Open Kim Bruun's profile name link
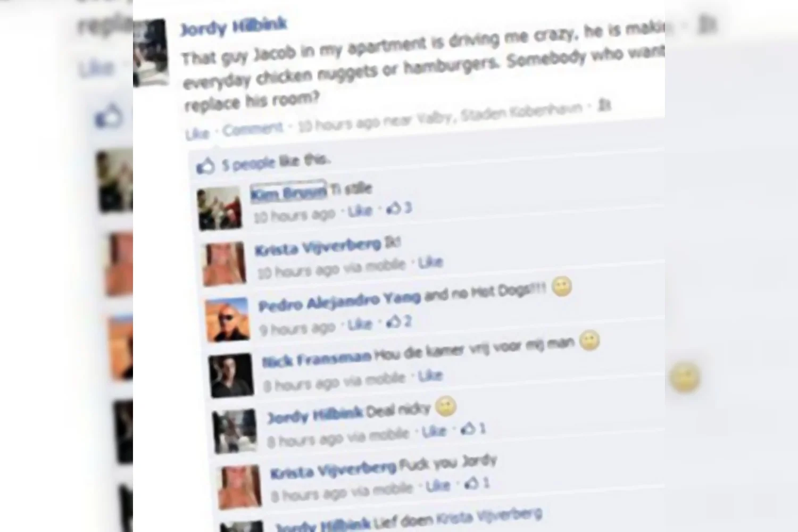The height and width of the screenshot is (532, 798). (288, 192)
